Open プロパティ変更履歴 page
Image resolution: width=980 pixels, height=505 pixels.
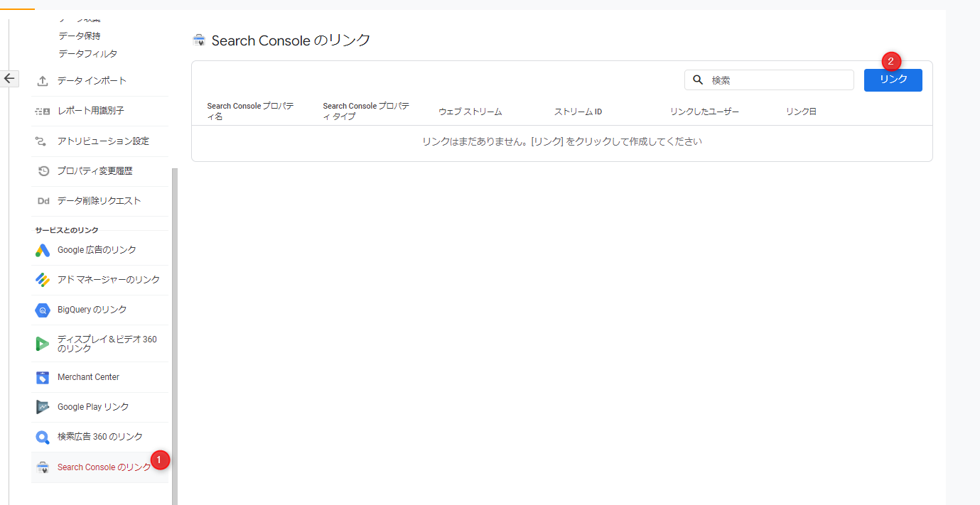click(x=95, y=171)
